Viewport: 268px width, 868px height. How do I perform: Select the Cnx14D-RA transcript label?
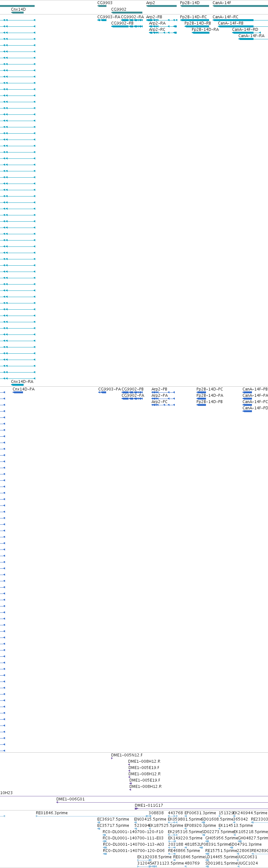[x=22, y=382]
